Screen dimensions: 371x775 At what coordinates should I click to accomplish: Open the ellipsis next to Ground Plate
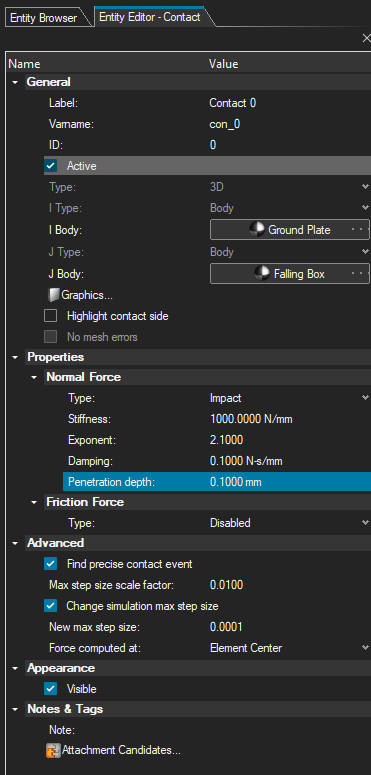click(360, 230)
